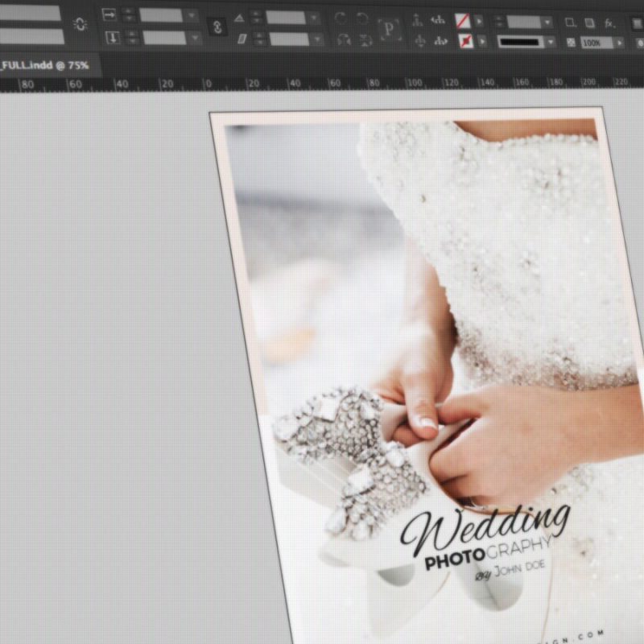Click the opacity checkerboard icon
This screenshot has width=644, height=644.
571,43
